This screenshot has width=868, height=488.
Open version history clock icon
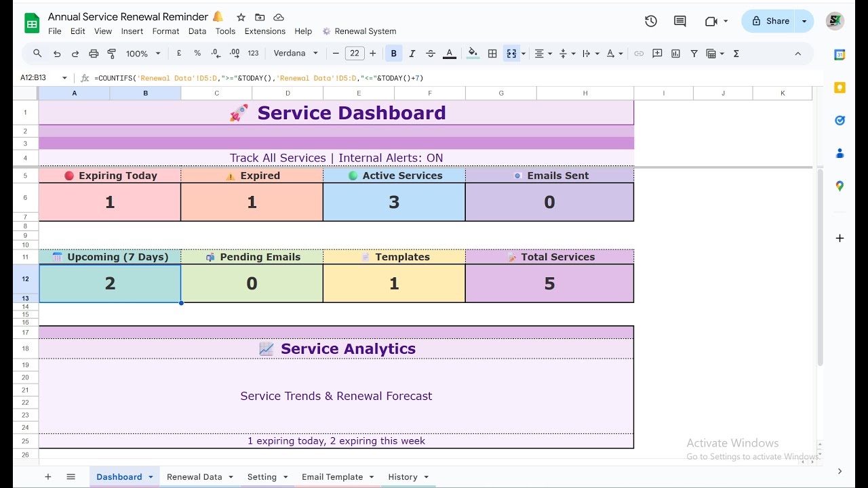click(x=651, y=21)
